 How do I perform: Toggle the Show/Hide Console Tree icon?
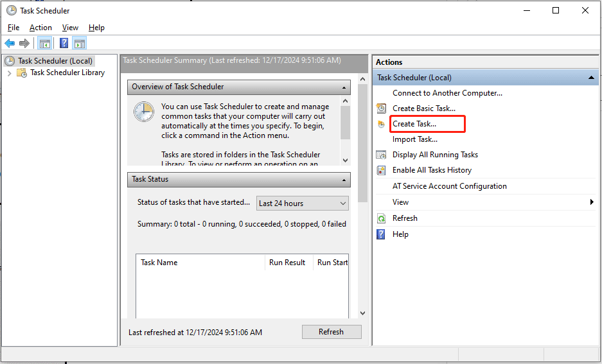click(45, 44)
